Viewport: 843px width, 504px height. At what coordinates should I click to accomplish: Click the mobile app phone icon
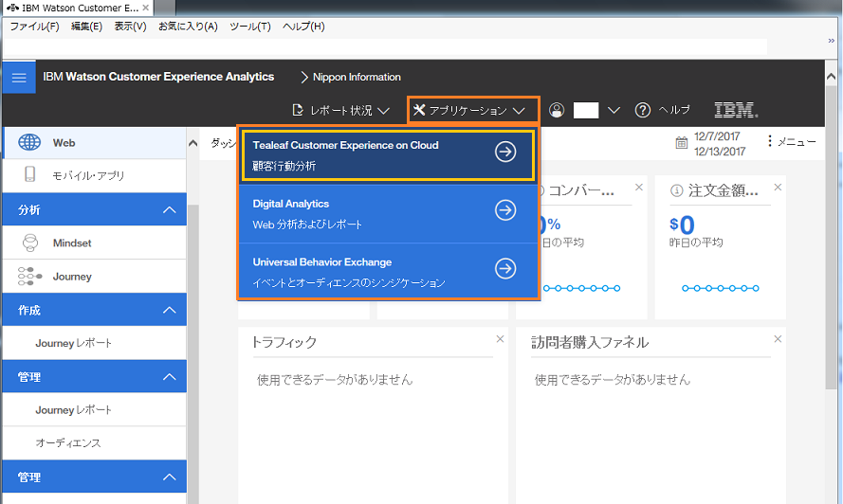30,174
